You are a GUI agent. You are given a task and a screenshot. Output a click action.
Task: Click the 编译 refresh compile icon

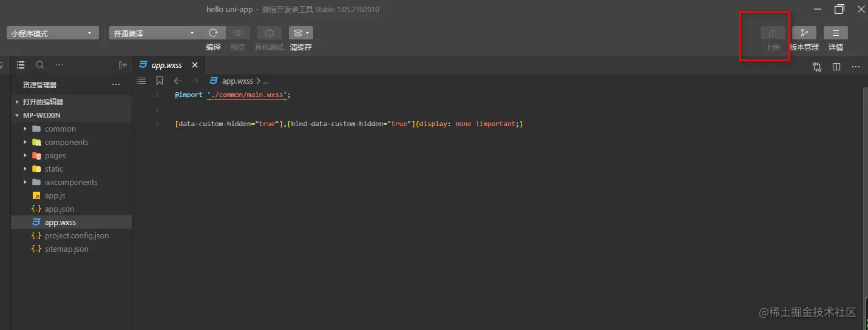(214, 33)
